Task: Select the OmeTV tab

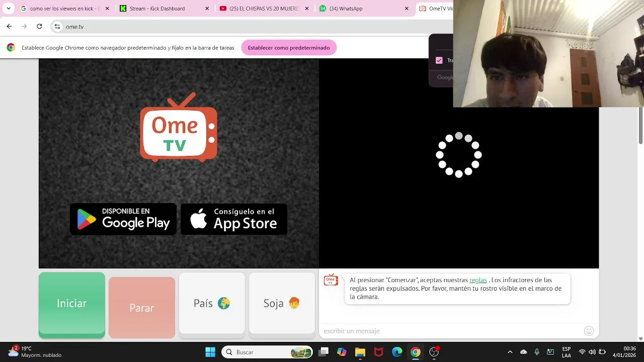Action: (436, 9)
